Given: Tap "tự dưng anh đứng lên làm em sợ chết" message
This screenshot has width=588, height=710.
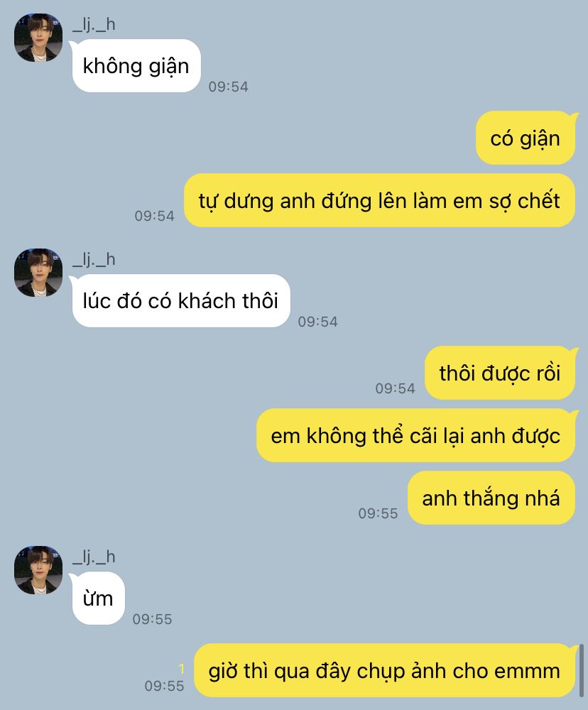Looking at the screenshot, I should click(x=380, y=201).
